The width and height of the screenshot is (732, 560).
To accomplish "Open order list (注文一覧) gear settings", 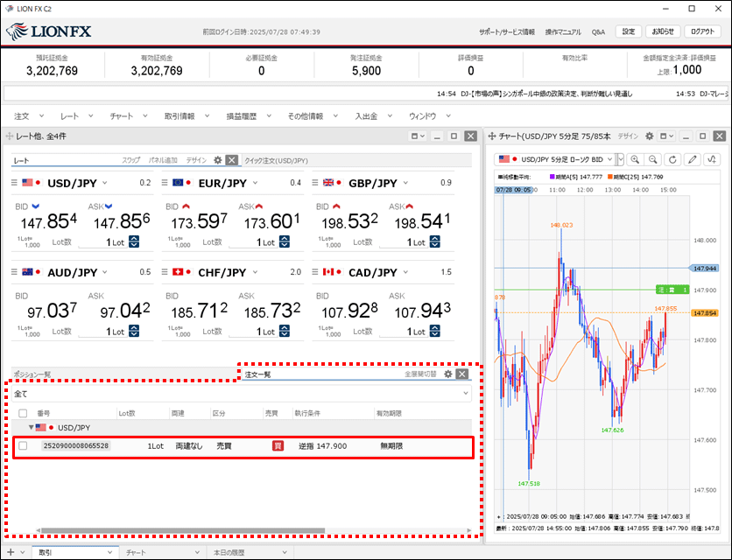I will [447, 374].
